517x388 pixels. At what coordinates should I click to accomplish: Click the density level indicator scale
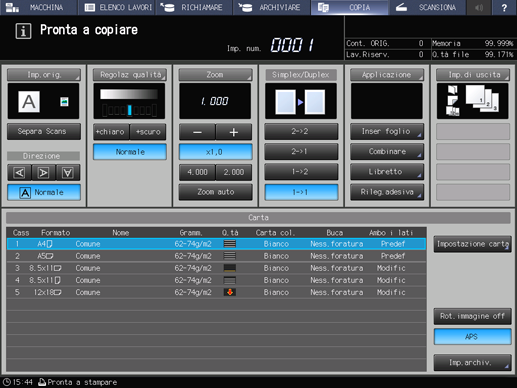point(129,110)
